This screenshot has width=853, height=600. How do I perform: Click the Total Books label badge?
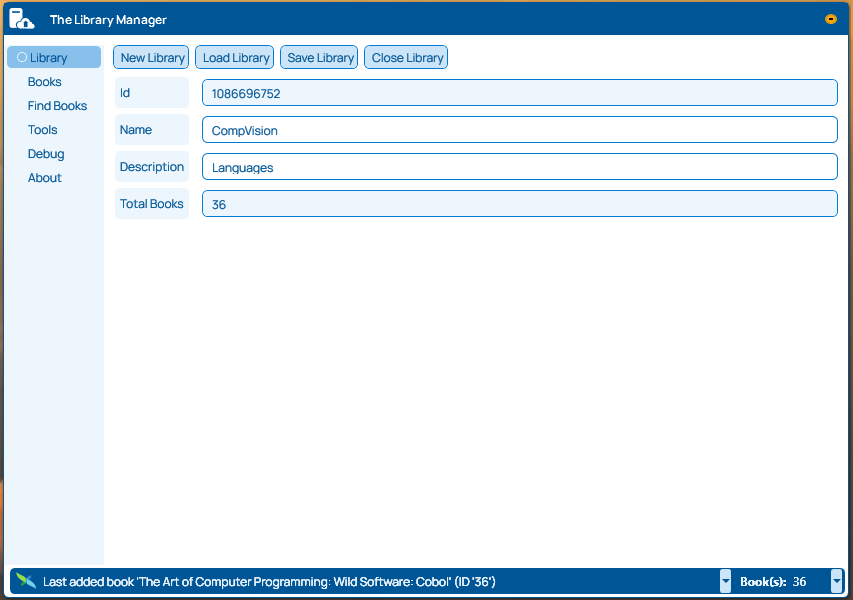[x=151, y=203]
